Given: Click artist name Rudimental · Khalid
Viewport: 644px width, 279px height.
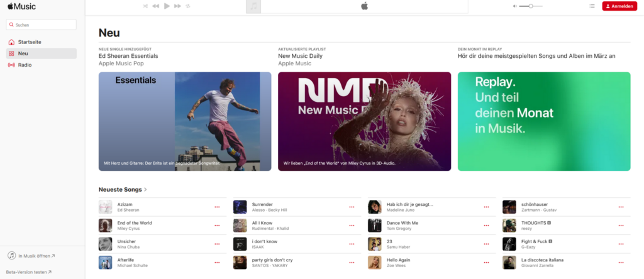Looking at the screenshot, I should [270, 229].
